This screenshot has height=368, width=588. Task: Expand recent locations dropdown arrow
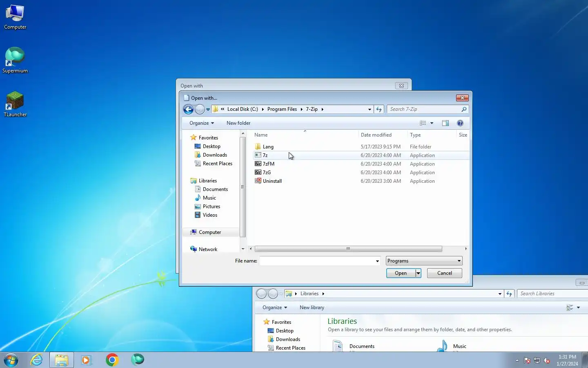pyautogui.click(x=208, y=110)
